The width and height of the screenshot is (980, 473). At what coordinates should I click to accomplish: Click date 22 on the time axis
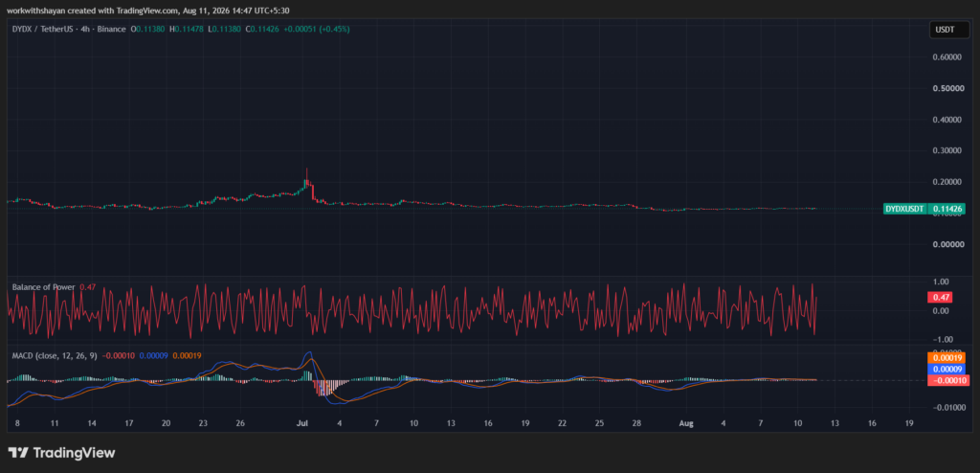tap(562, 423)
